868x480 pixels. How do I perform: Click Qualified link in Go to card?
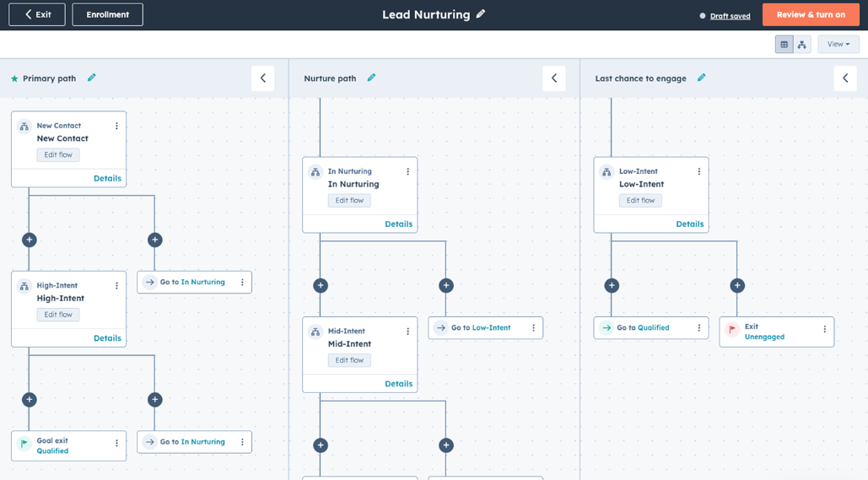(654, 328)
